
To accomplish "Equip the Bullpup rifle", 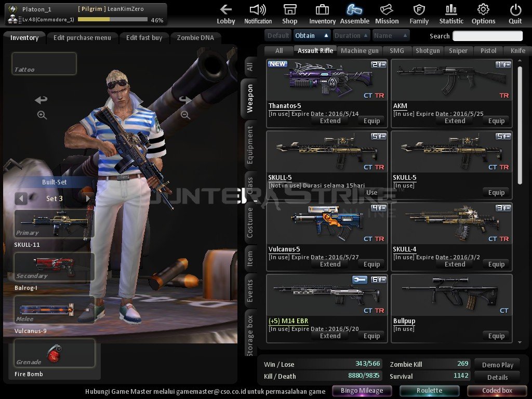I will (496, 336).
